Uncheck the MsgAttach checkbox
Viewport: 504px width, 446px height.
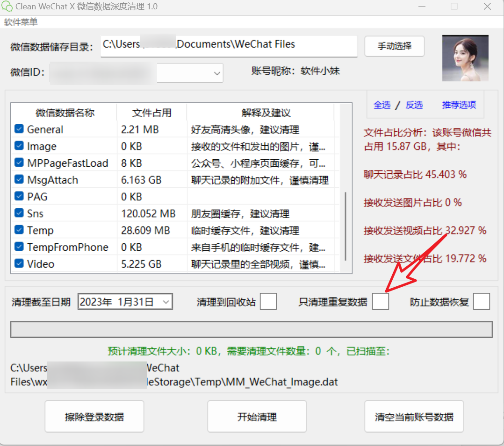[x=19, y=179]
